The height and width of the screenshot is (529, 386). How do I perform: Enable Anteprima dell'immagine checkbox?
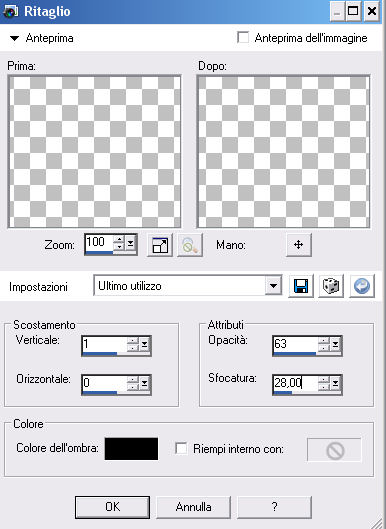tap(243, 37)
